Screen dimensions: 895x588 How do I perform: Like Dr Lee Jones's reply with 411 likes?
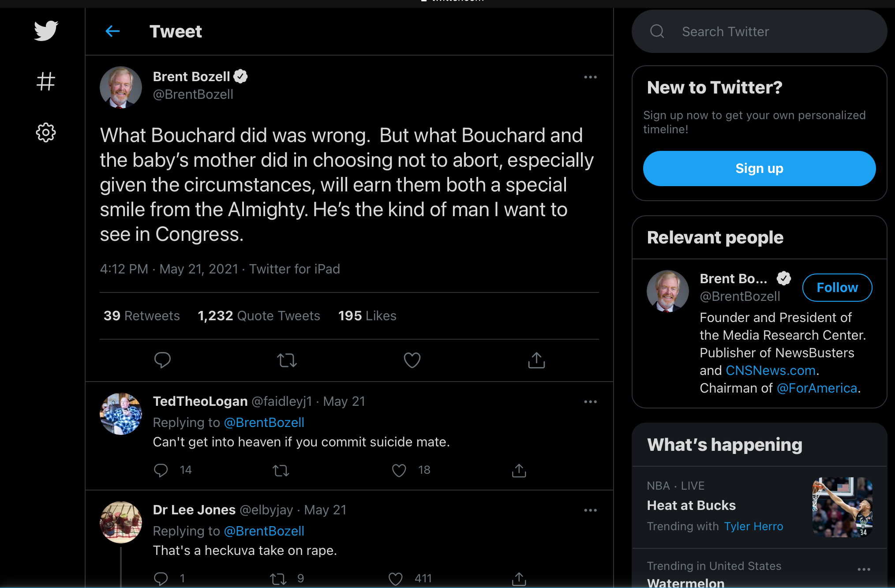tap(395, 578)
